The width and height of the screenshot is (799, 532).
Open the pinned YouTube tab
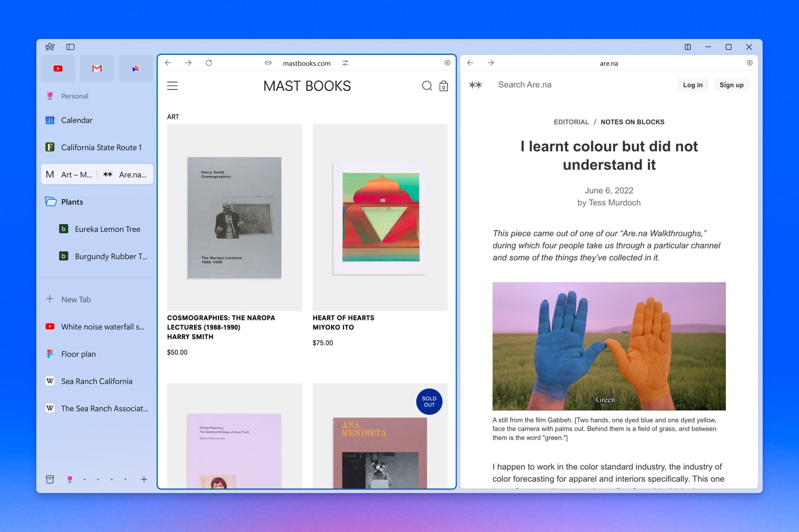58,68
